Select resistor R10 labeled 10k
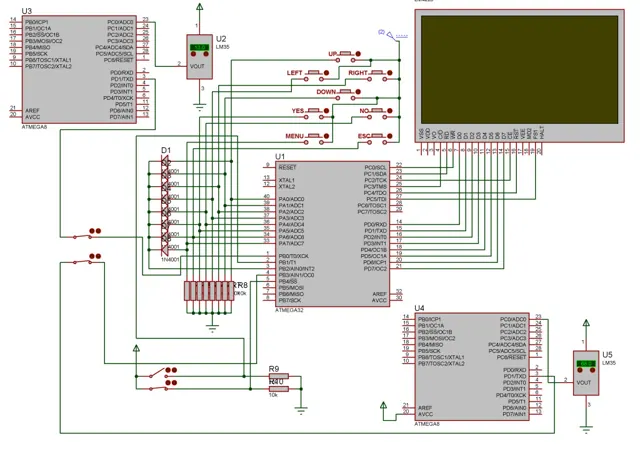 [x=279, y=389]
